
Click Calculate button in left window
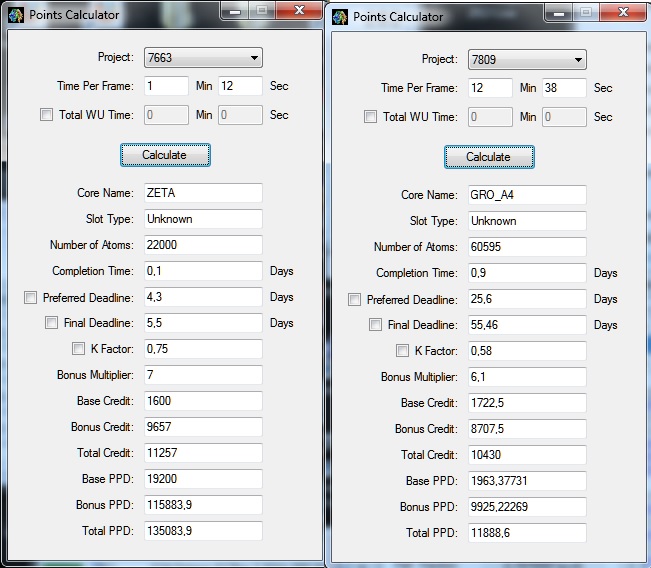165,155
